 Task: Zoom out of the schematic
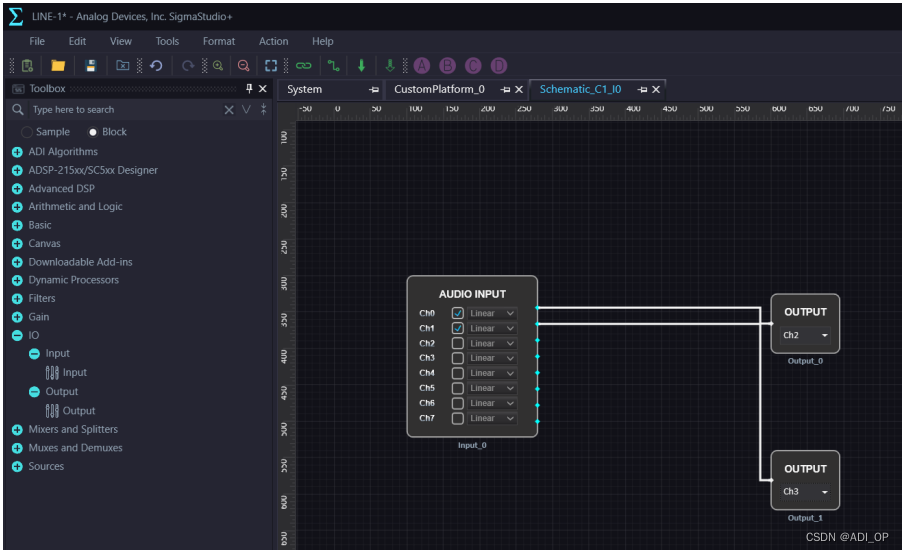tap(244, 66)
